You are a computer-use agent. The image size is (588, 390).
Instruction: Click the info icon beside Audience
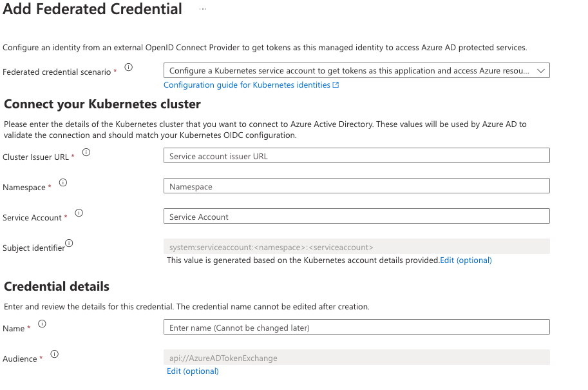(54, 354)
